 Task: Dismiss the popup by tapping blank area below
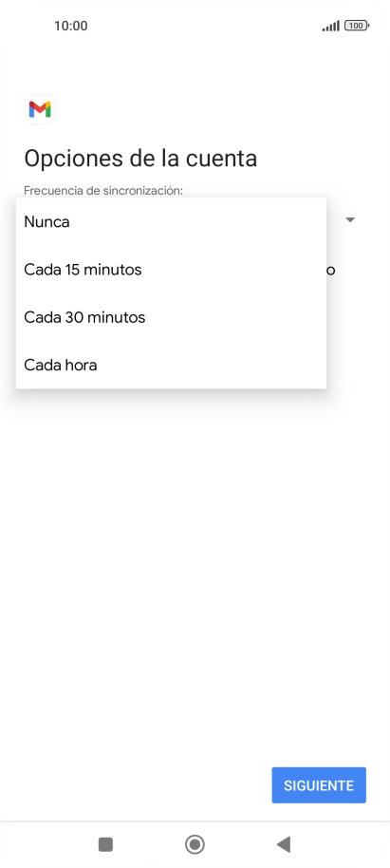[195, 554]
